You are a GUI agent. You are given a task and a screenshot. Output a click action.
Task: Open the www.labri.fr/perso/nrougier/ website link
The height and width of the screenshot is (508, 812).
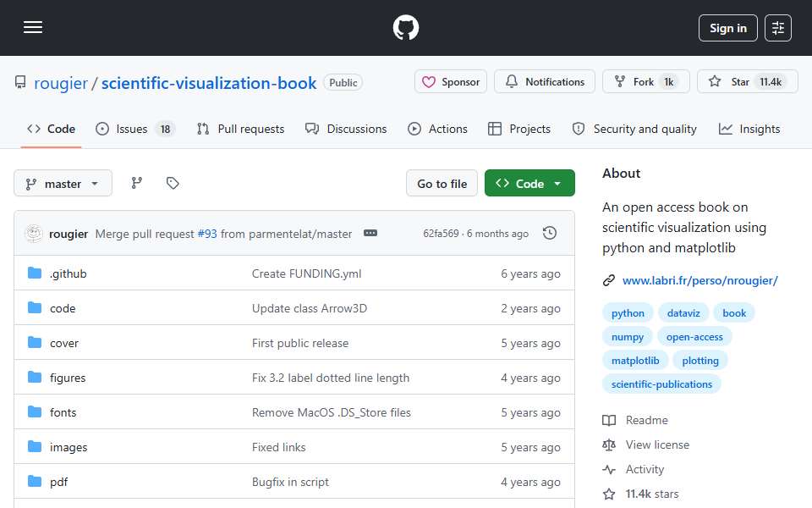tap(700, 280)
